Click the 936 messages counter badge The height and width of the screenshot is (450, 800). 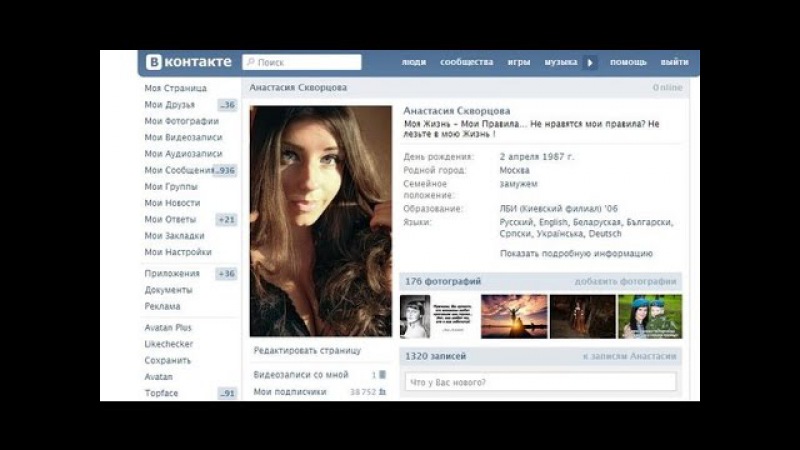(226, 170)
